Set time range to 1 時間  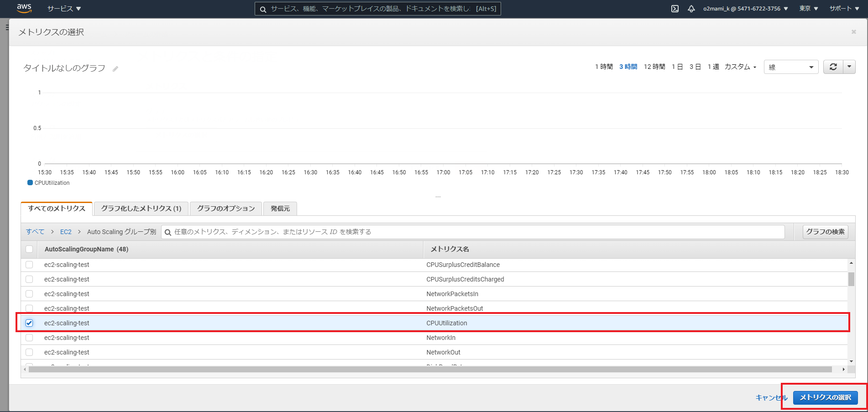tap(604, 67)
